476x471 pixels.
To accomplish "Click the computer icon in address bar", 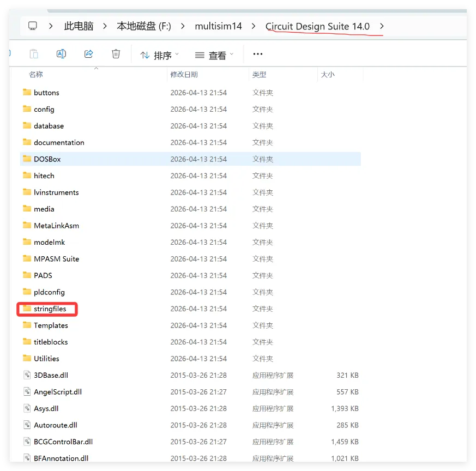I will point(33,26).
